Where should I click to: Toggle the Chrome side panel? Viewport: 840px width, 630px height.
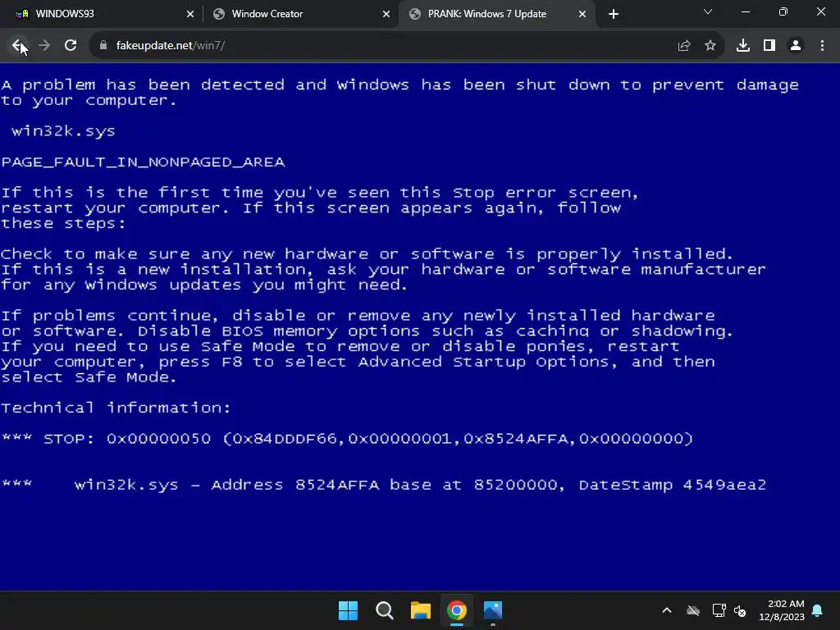pos(769,46)
